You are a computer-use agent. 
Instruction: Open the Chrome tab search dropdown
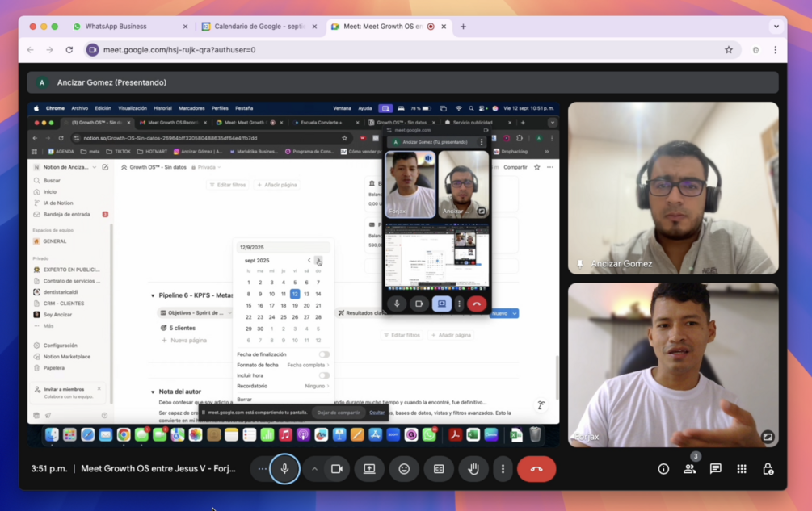pyautogui.click(x=776, y=27)
